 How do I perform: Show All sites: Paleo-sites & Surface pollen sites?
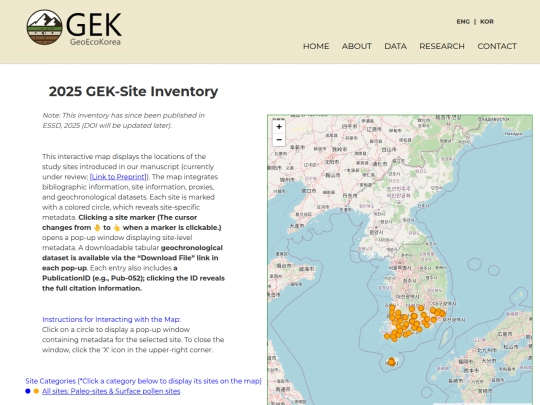tap(111, 391)
